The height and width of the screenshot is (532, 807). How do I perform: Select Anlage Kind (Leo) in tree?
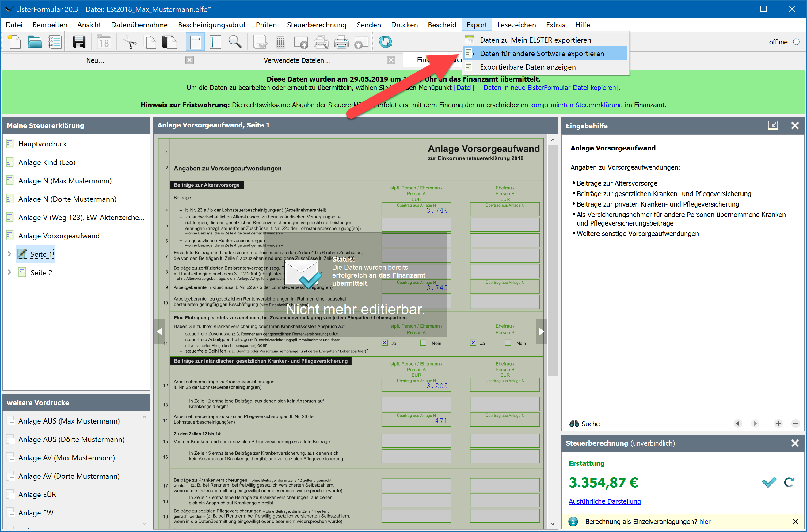point(47,162)
